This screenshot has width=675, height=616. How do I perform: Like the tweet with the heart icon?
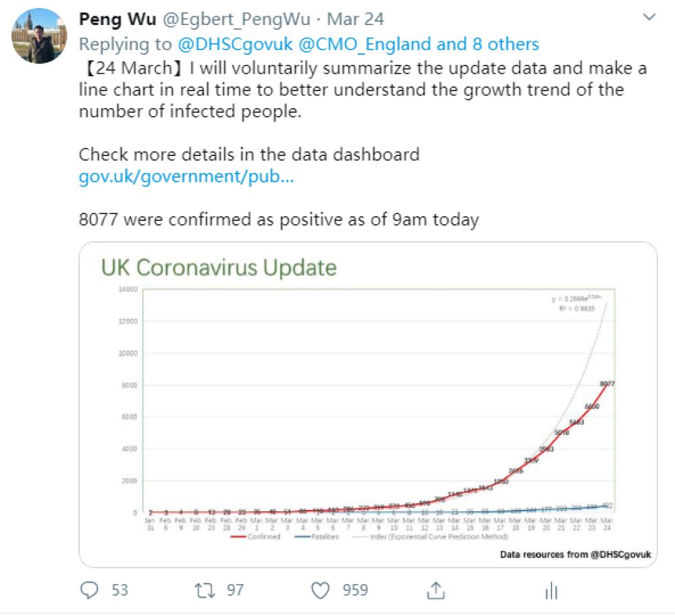[321, 590]
